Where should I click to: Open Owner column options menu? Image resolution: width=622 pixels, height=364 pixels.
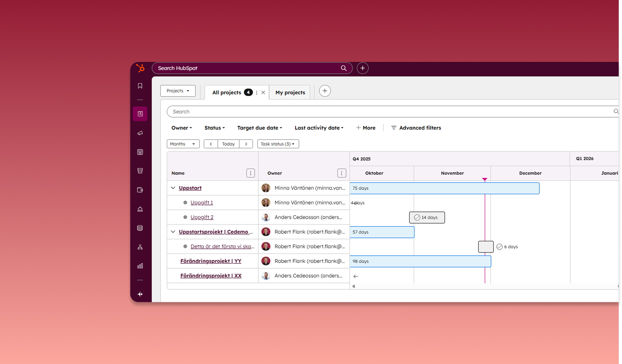click(342, 173)
